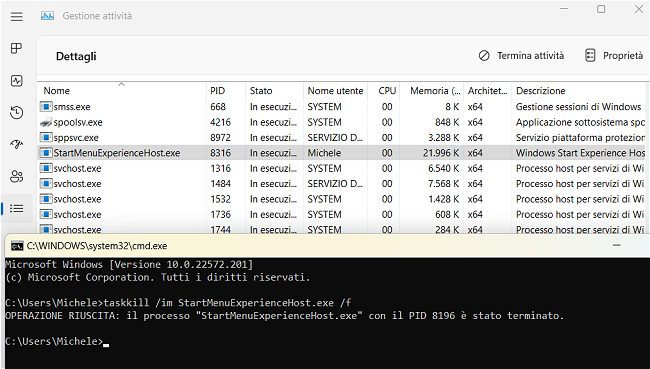The width and height of the screenshot is (650, 369).
Task: Click the OPERAZIONE RIUSCITA output line
Action: 284,316
